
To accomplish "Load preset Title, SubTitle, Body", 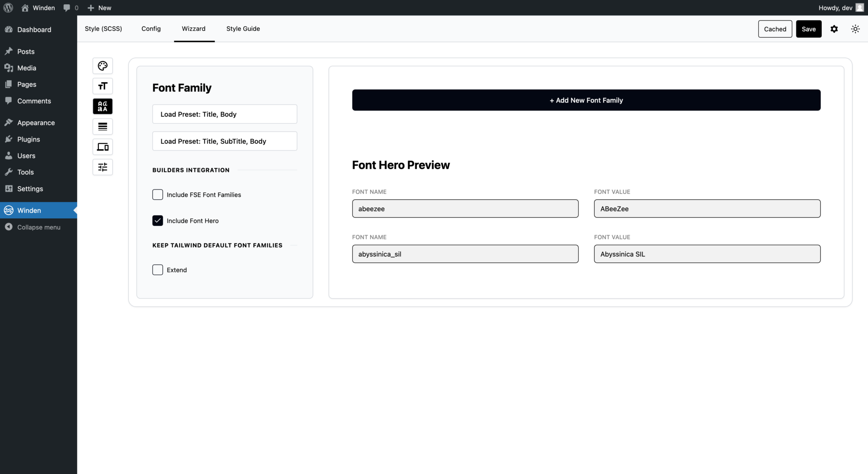I will (225, 141).
